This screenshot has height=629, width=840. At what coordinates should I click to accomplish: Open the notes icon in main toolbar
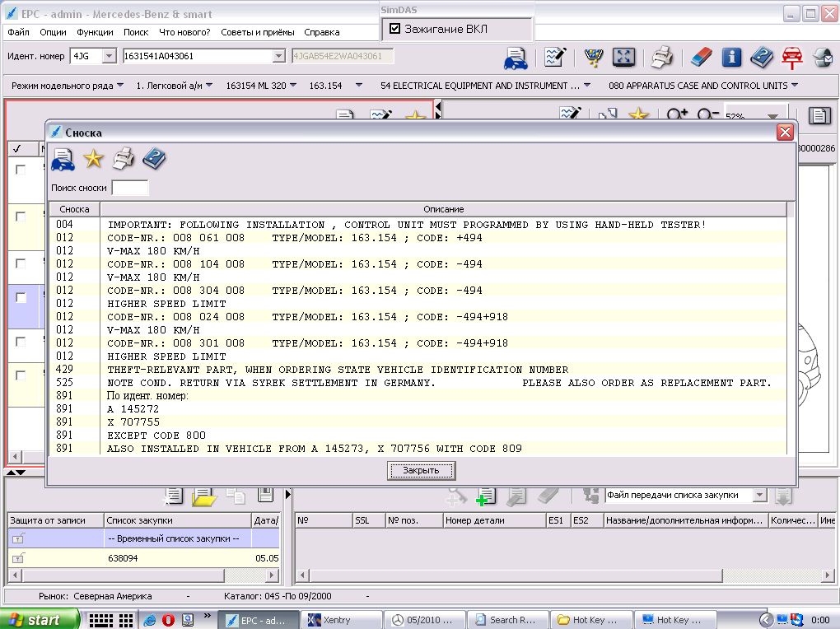point(554,57)
